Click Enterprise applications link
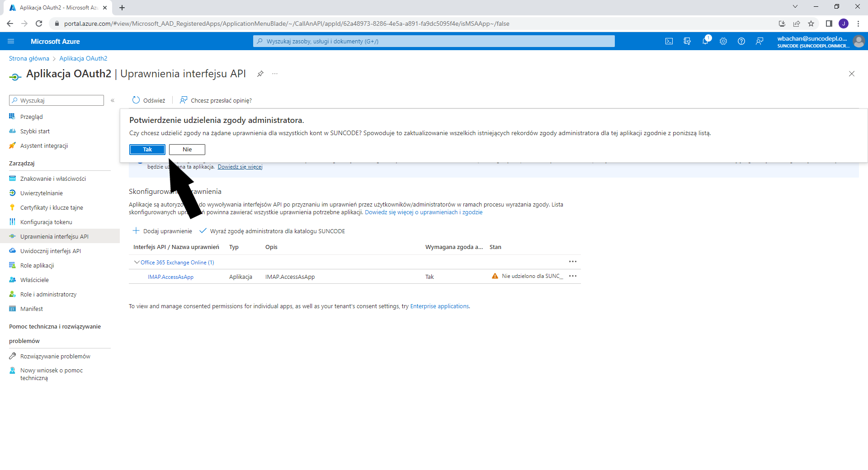The image size is (868, 470). (439, 306)
